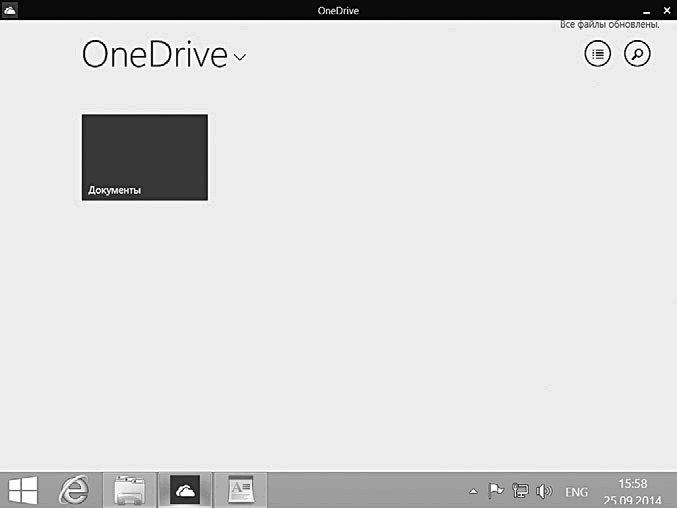Open the network status tray icon
The width and height of the screenshot is (677, 508).
click(x=520, y=491)
